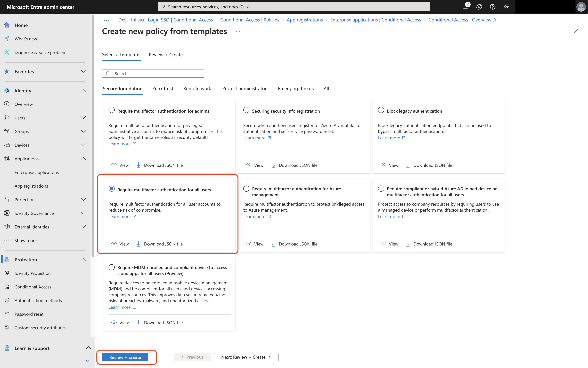
Task: Collapse the Identity section
Action: pos(83,90)
